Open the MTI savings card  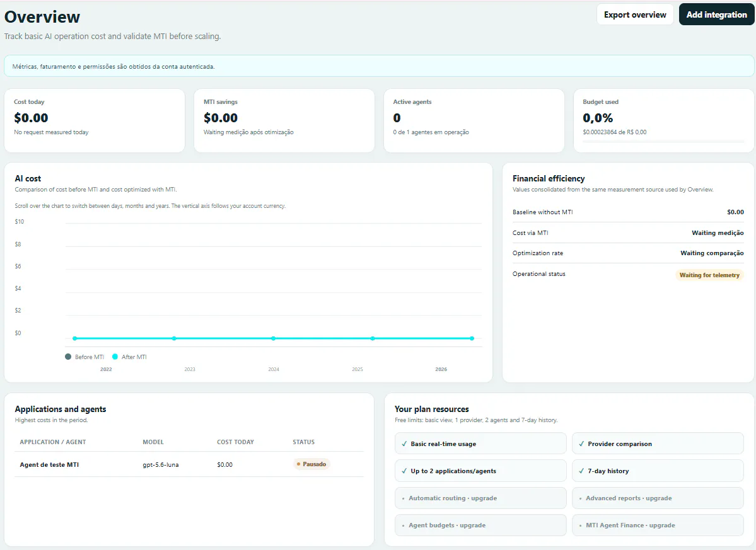tap(284, 120)
